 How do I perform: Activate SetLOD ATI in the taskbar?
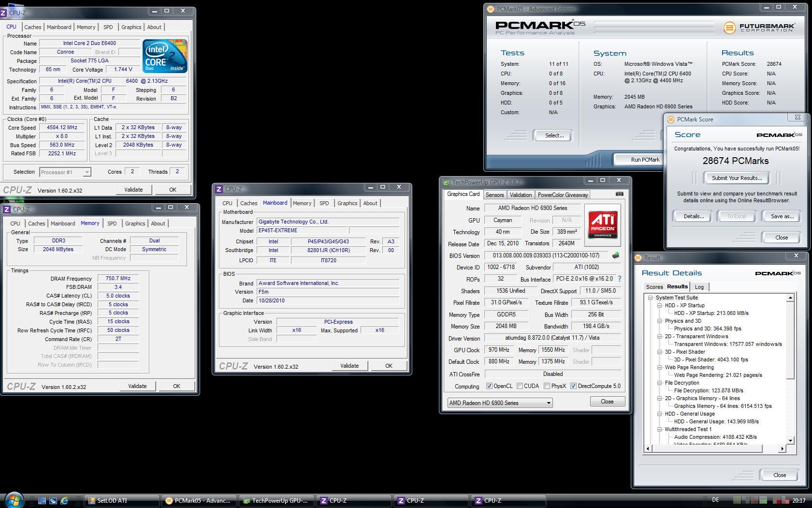[x=122, y=501]
